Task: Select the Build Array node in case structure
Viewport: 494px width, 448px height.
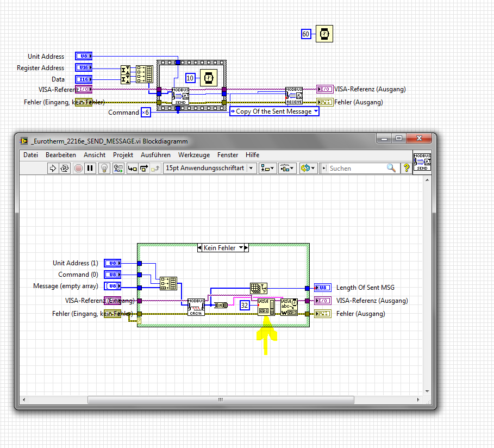Action: (168, 283)
